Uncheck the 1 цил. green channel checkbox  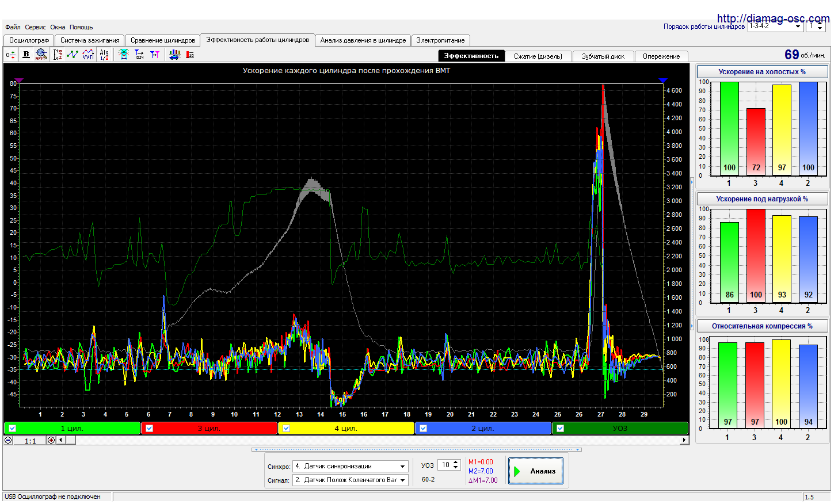(13, 428)
